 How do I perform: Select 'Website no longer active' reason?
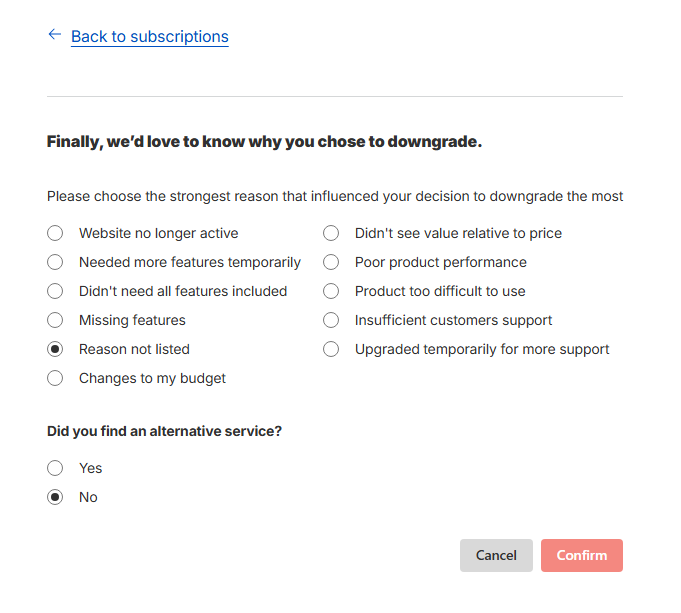(x=56, y=233)
